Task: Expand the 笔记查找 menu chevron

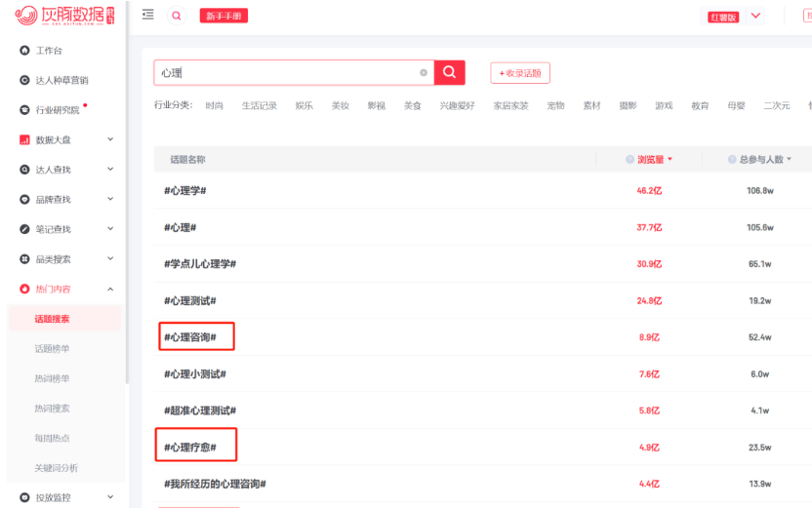Action: tap(110, 229)
